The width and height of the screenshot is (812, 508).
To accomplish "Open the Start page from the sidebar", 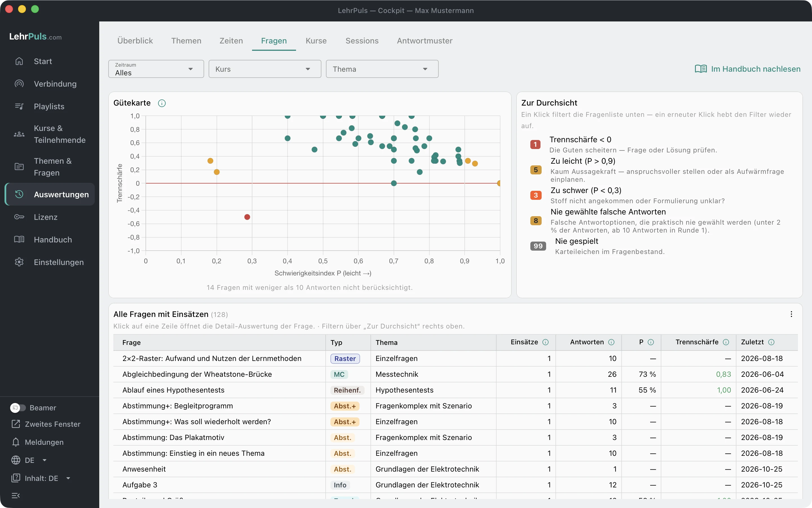I will (x=50, y=61).
